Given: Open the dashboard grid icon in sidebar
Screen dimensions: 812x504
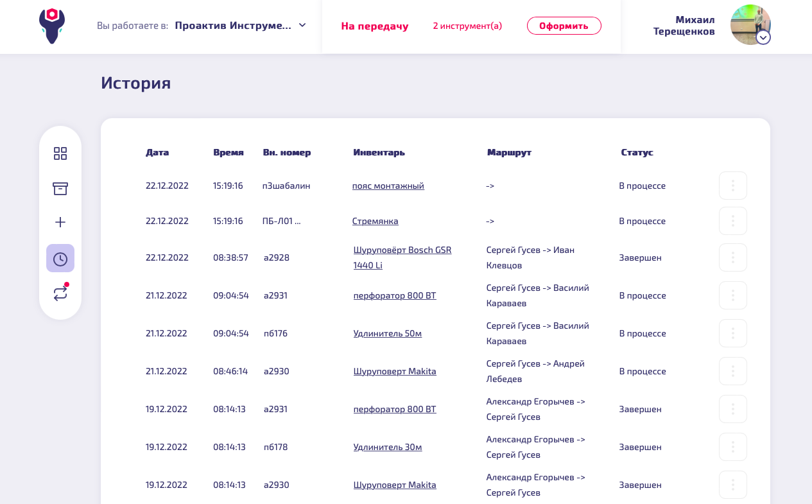Looking at the screenshot, I should [x=60, y=153].
